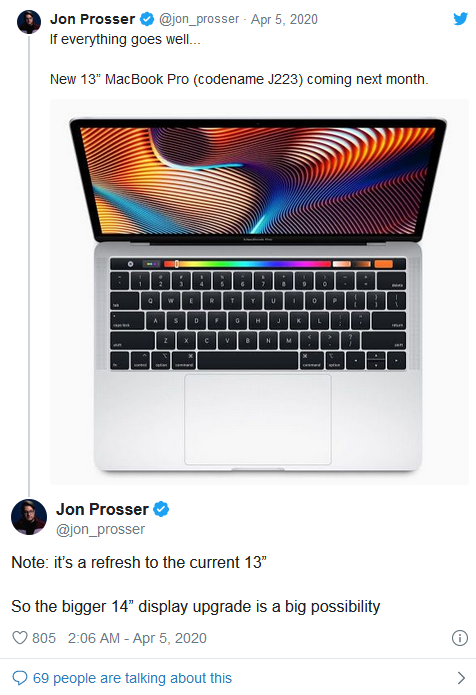Open @jon_prosser handle under the reply name

pyautogui.click(x=100, y=529)
